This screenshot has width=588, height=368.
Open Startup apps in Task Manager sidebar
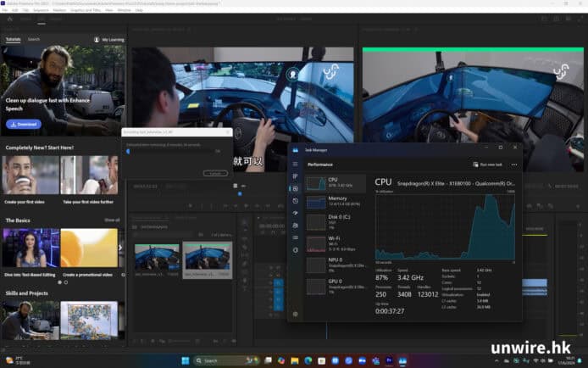[x=296, y=213]
